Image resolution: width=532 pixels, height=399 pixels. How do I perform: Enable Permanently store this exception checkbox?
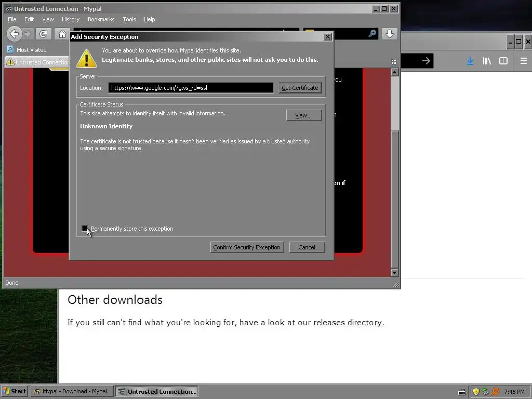tap(85, 229)
